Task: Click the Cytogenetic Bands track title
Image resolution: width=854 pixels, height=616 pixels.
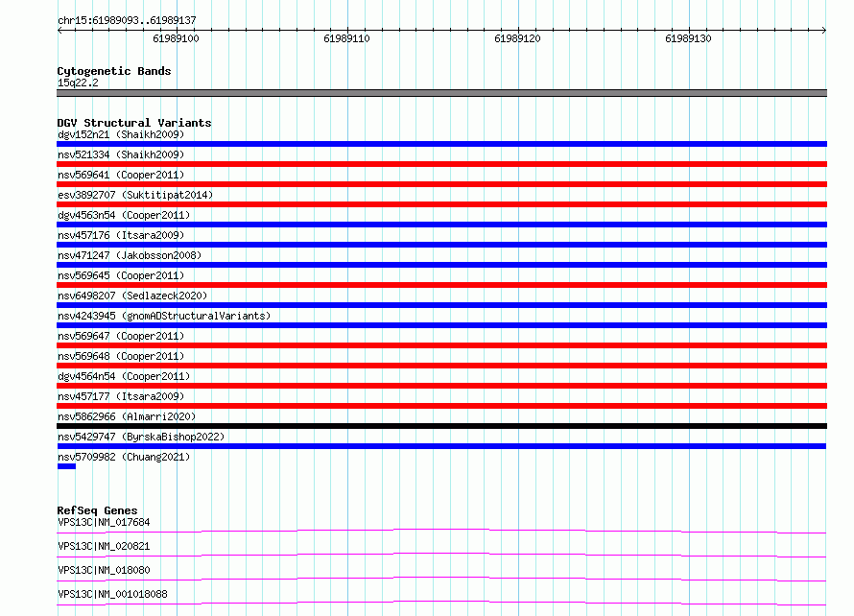Action: point(114,71)
